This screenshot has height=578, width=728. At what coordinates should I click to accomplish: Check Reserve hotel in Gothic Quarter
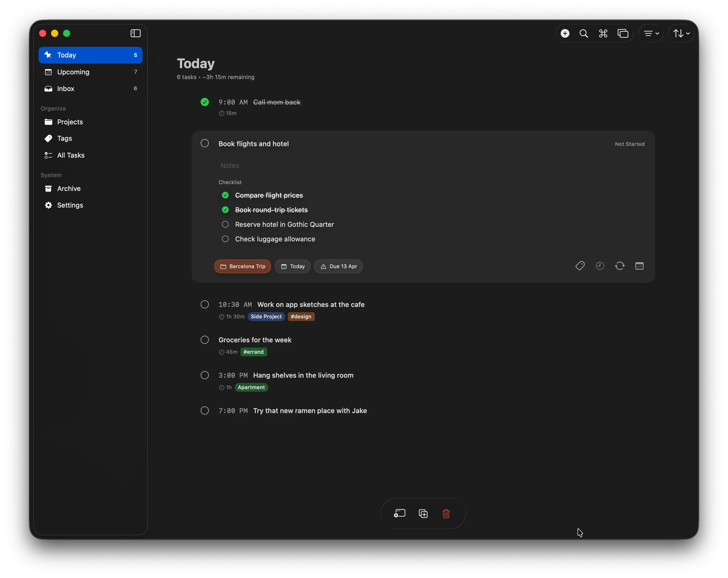click(x=225, y=224)
